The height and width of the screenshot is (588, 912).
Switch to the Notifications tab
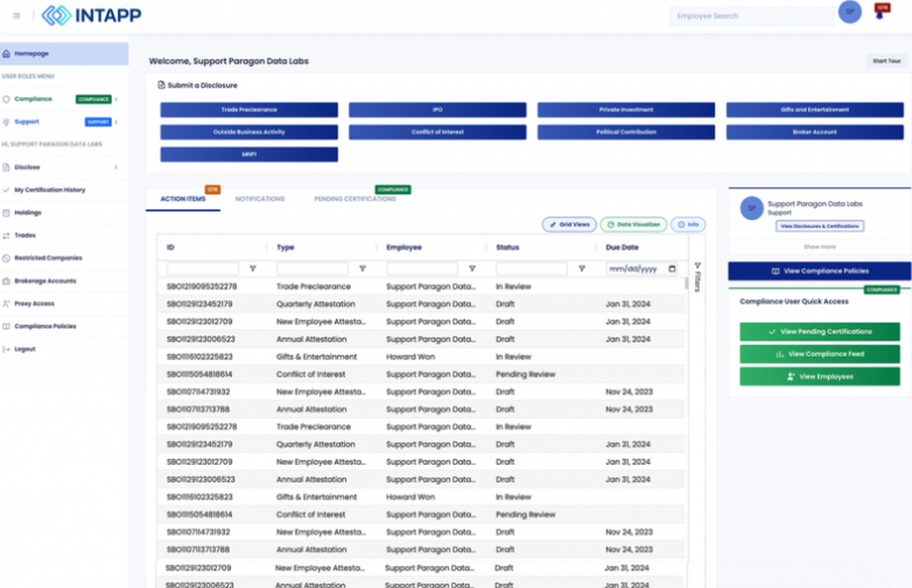pyautogui.click(x=260, y=199)
